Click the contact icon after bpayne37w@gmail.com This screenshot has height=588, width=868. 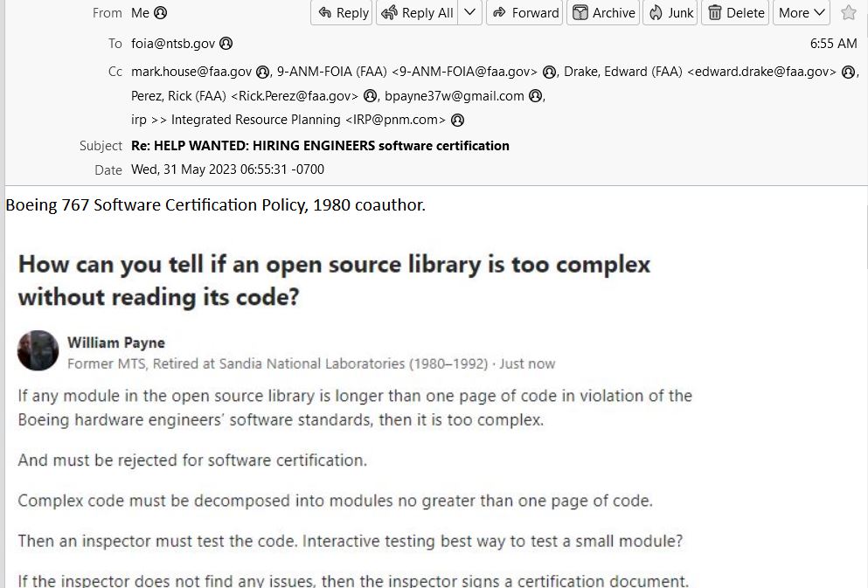point(535,96)
